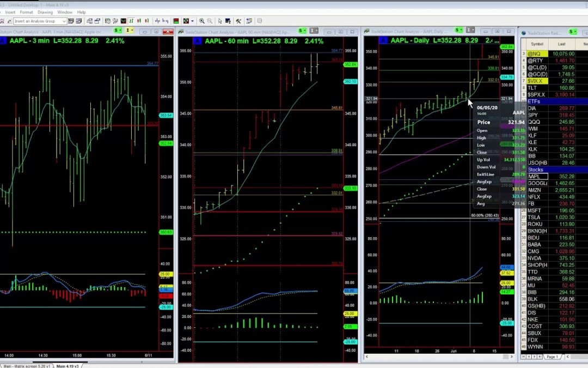
Task: Open the Drawing menu
Action: [x=45, y=12]
